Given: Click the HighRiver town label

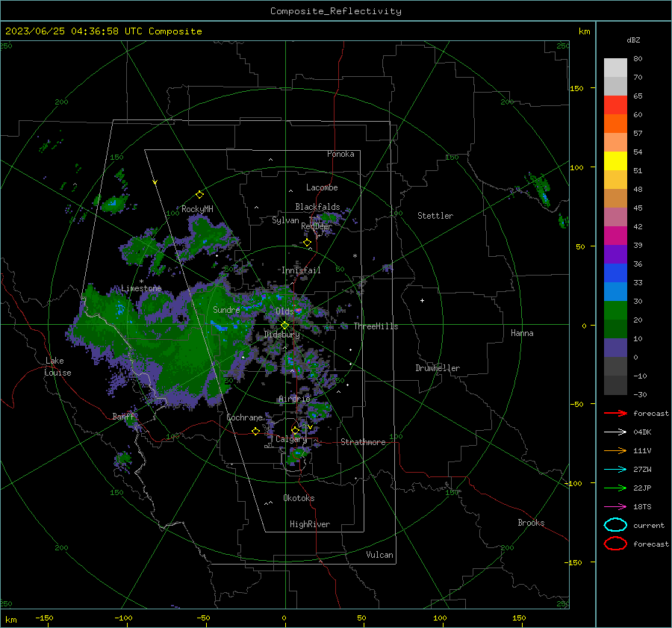Looking at the screenshot, I should (x=310, y=524).
